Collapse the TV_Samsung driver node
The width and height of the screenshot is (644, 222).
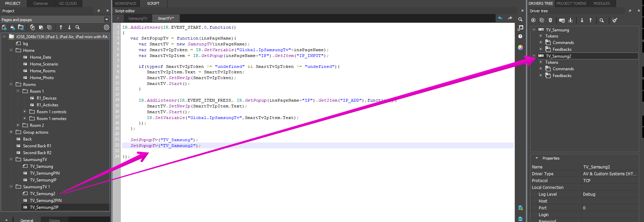534,30
